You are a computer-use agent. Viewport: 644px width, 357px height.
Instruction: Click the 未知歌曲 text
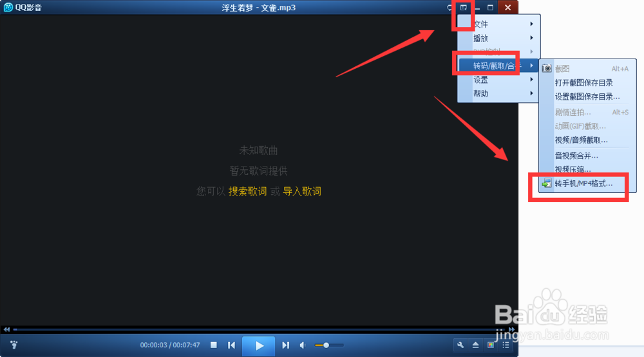(x=258, y=151)
